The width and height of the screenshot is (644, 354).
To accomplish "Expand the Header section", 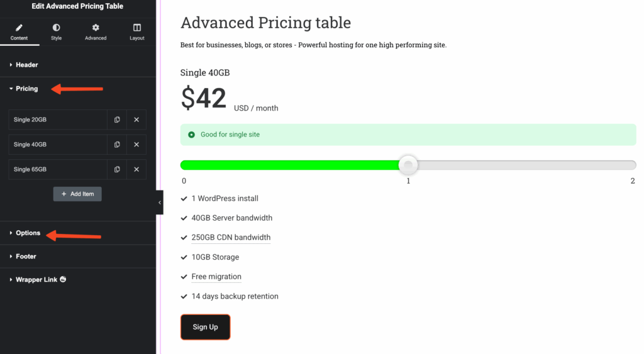I will click(26, 65).
